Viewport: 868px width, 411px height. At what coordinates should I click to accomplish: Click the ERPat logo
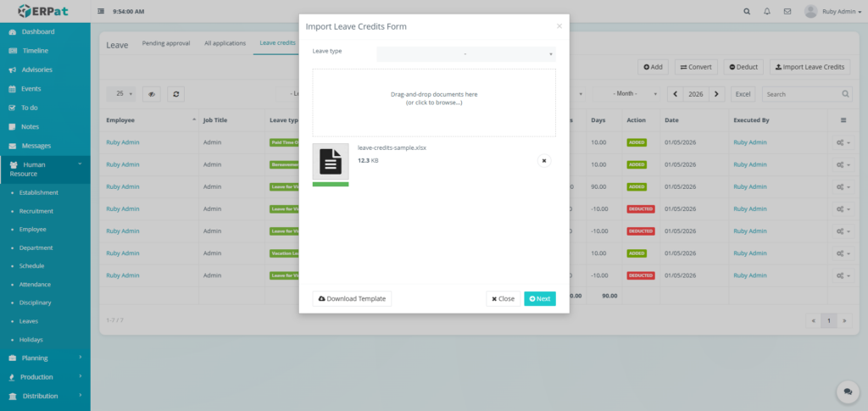(x=44, y=11)
